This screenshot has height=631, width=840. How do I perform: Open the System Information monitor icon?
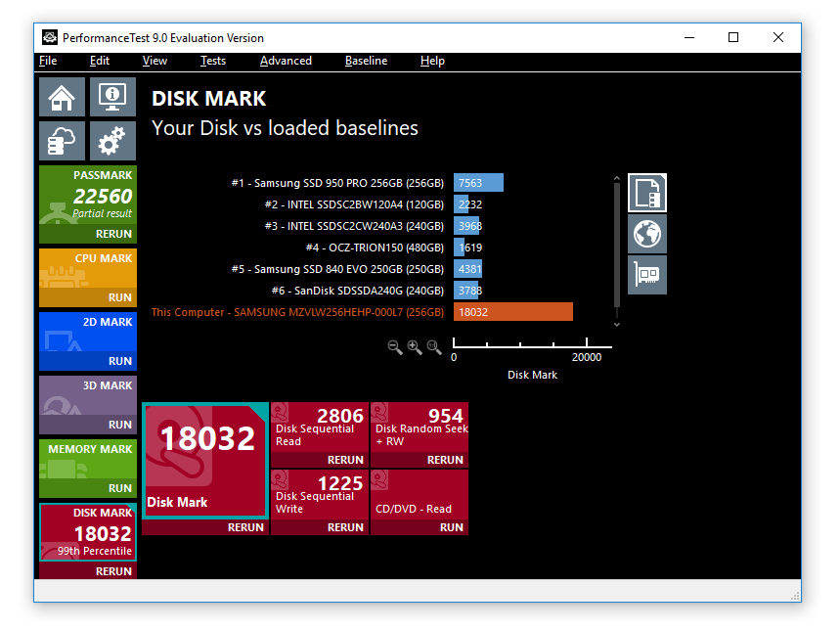(x=112, y=97)
